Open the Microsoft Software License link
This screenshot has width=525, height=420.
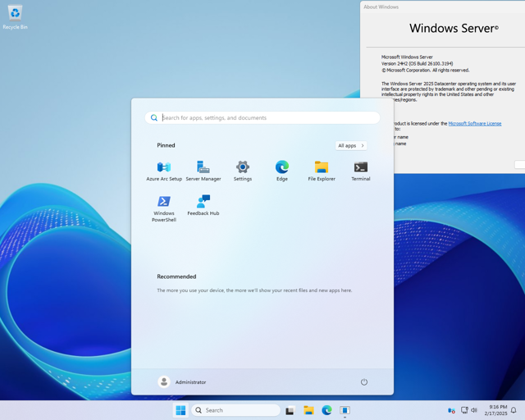coord(474,124)
